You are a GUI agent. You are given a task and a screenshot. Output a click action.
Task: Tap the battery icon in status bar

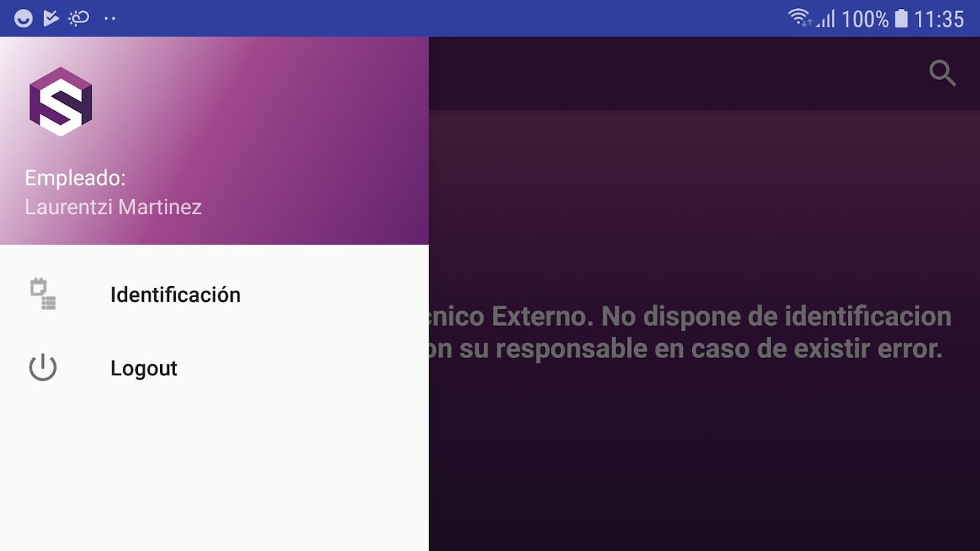click(x=901, y=19)
